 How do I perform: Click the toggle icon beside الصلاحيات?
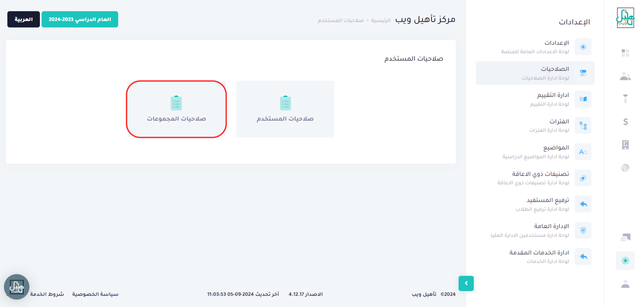click(x=583, y=73)
